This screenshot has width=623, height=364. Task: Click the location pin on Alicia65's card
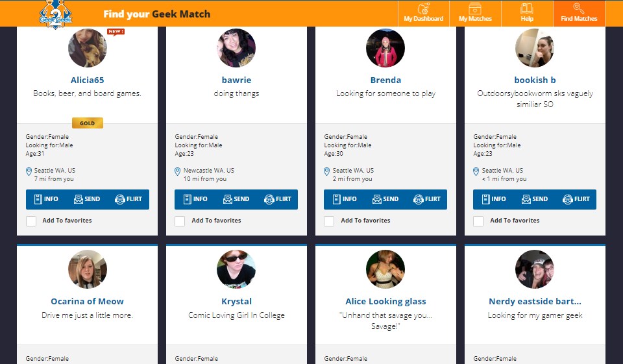coord(29,171)
